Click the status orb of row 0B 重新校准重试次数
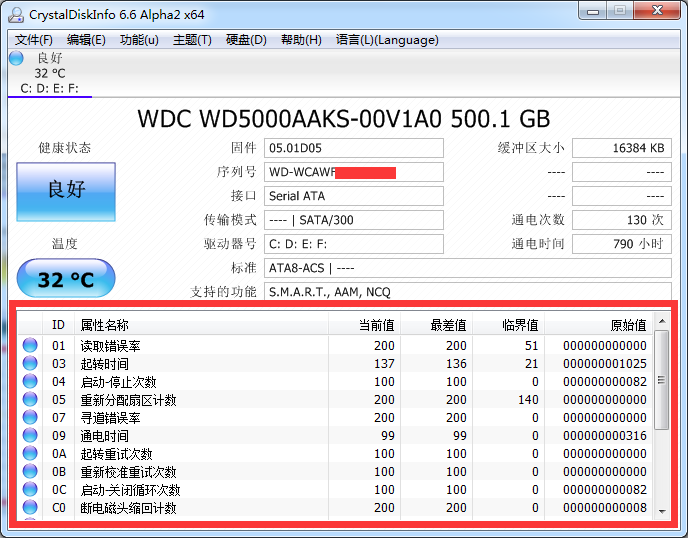 [30, 471]
